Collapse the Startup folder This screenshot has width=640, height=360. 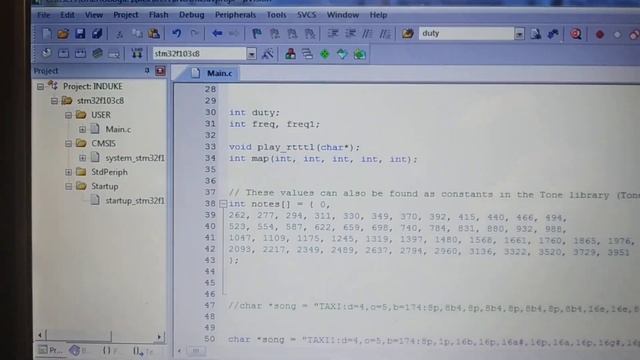pos(69,187)
